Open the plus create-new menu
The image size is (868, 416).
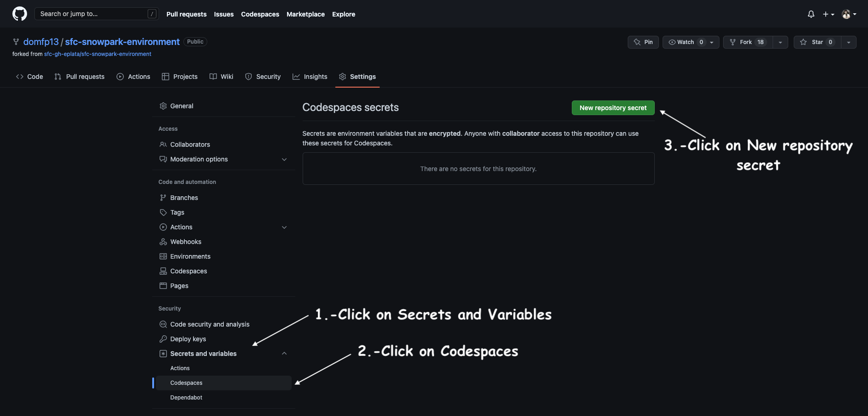point(829,14)
